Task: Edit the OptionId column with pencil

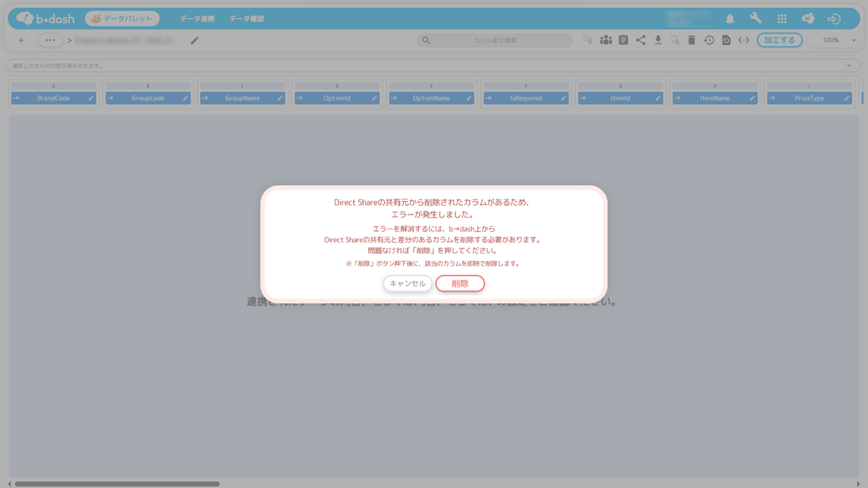Action: [x=374, y=98]
